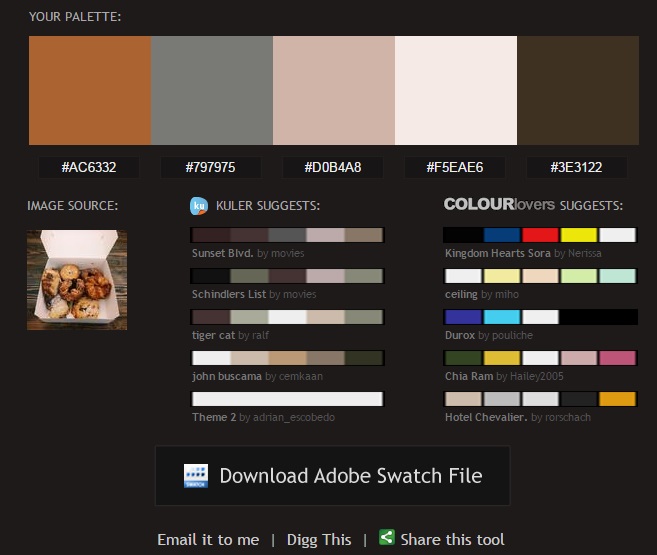The width and height of the screenshot is (657, 555).
Task: Click the #D0B4A8 hex code field
Action: click(333, 167)
